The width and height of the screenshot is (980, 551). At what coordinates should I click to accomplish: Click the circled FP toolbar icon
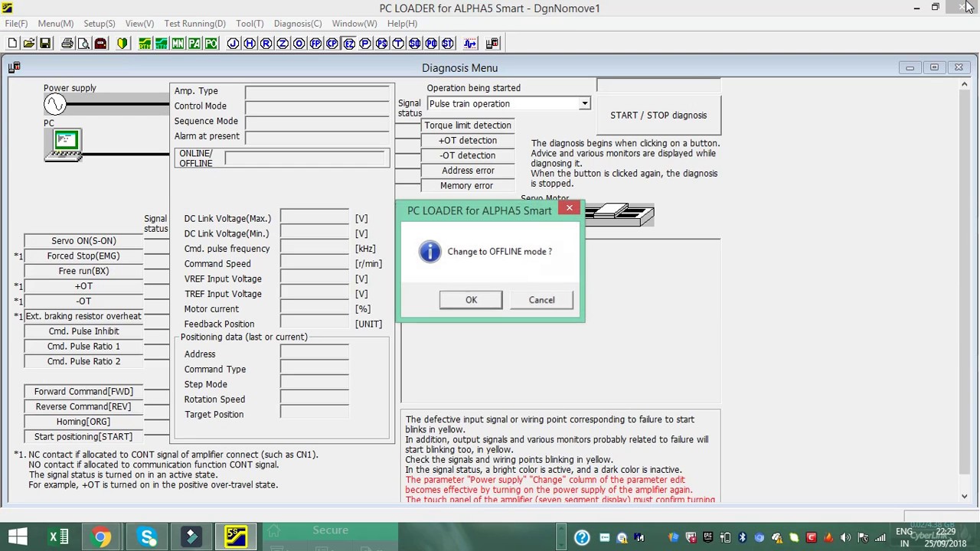click(315, 44)
